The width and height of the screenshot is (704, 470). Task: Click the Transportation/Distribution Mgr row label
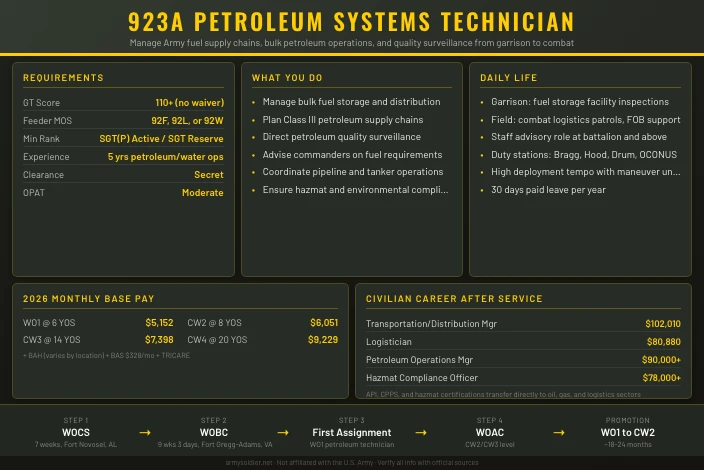click(x=431, y=324)
